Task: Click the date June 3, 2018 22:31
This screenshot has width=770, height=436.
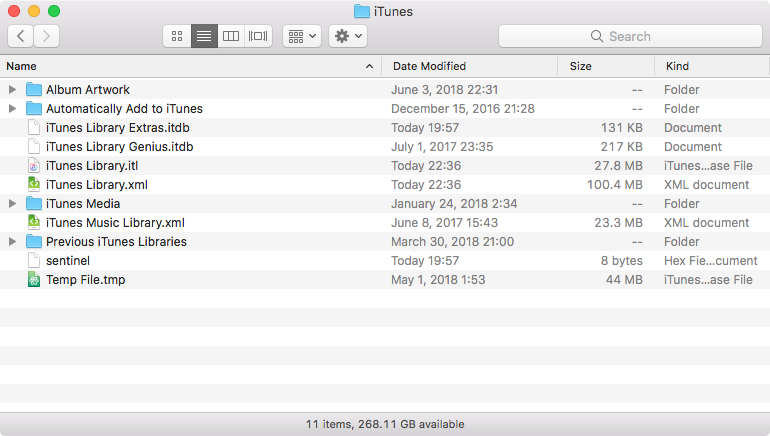Action: pos(444,90)
